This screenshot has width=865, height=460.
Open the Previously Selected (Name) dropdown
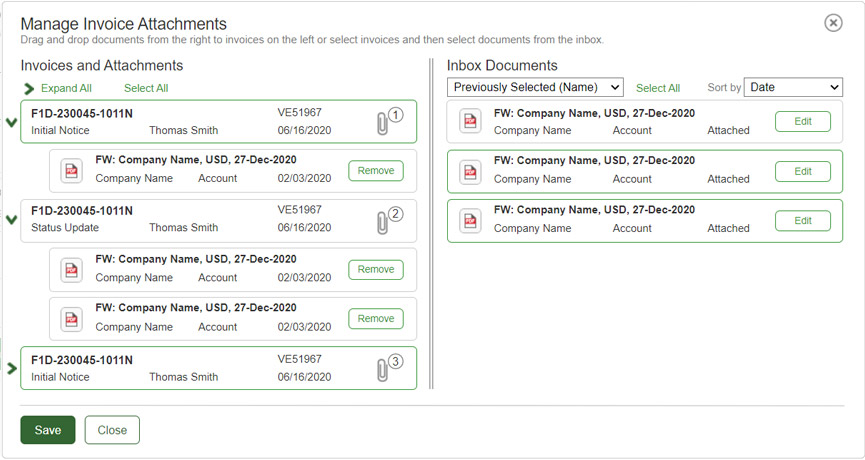click(x=535, y=88)
